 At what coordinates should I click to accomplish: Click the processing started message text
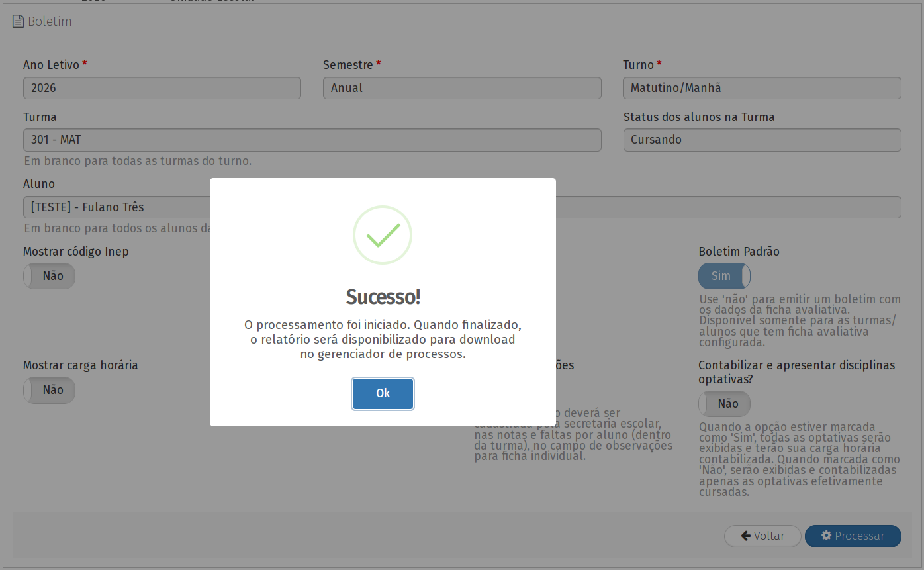383,340
